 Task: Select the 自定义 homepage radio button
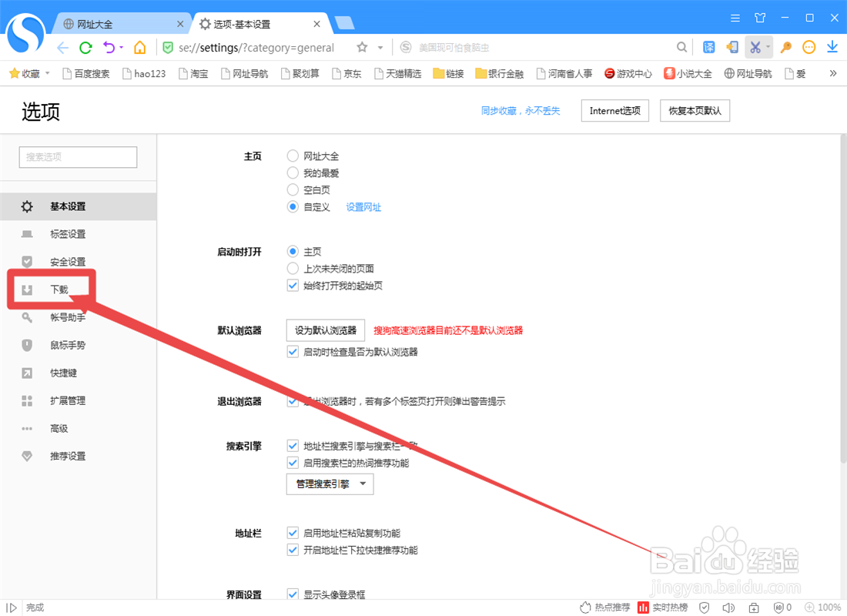pos(293,206)
